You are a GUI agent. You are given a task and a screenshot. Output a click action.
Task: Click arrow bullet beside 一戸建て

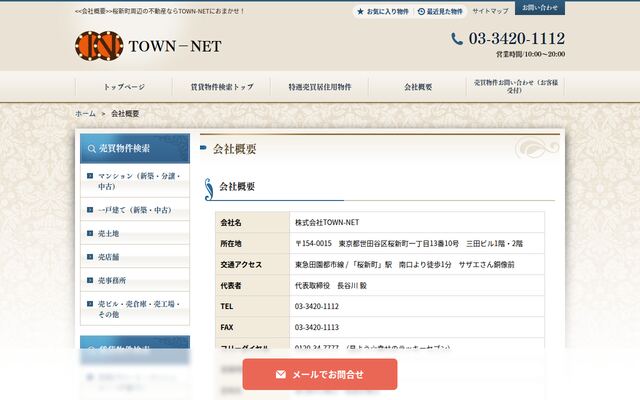(x=90, y=210)
